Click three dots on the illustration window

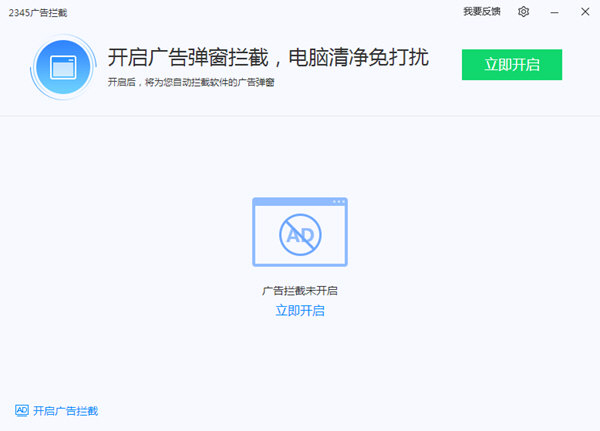337,202
